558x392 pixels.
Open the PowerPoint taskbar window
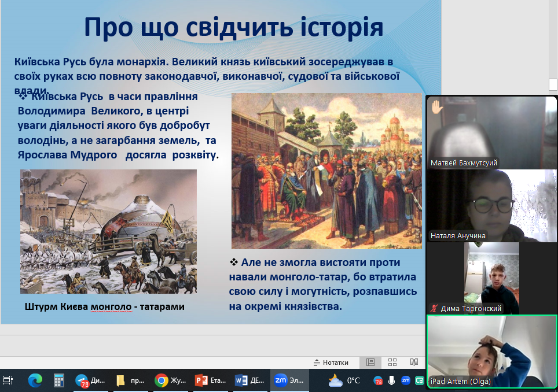tap(210, 380)
